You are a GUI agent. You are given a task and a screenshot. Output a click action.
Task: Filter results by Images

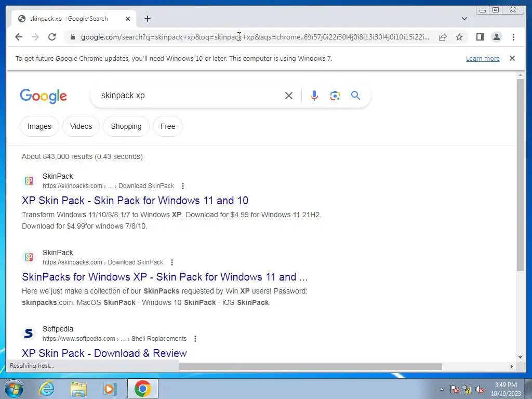click(x=39, y=126)
